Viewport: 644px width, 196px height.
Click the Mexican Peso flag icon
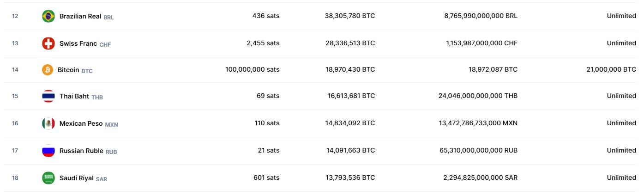click(x=48, y=123)
